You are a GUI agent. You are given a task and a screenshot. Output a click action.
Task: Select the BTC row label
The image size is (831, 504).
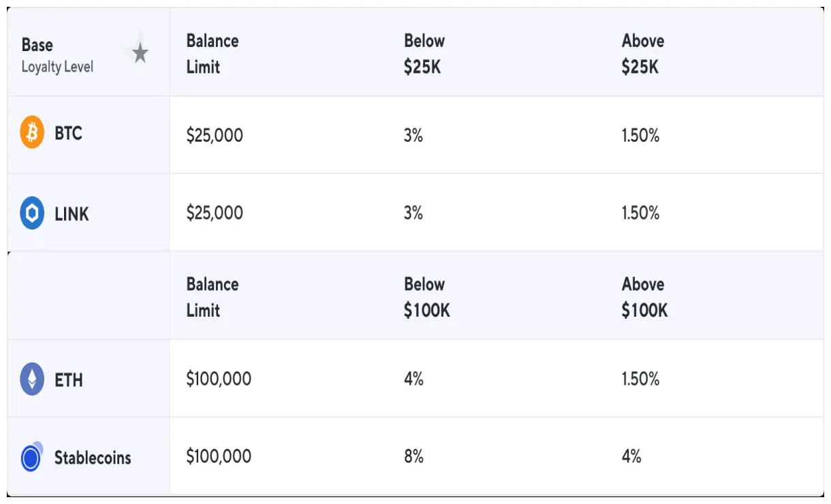pos(68,133)
